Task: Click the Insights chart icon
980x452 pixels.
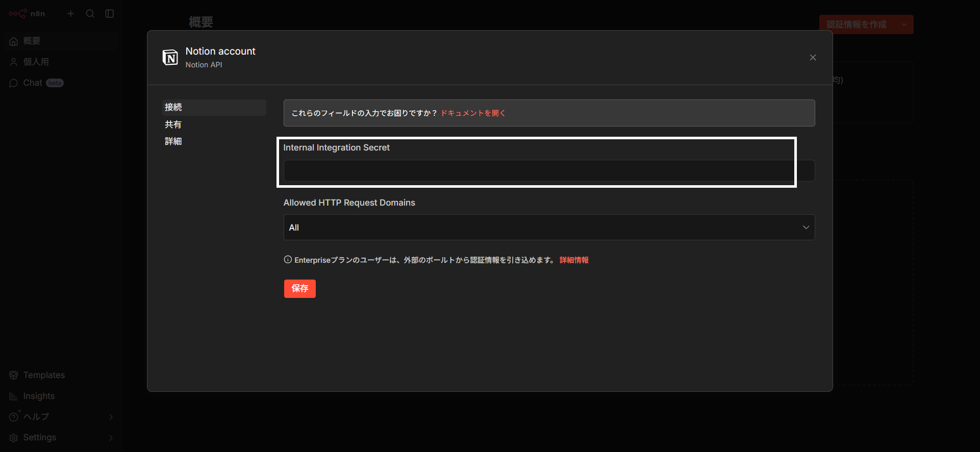Action: click(14, 396)
